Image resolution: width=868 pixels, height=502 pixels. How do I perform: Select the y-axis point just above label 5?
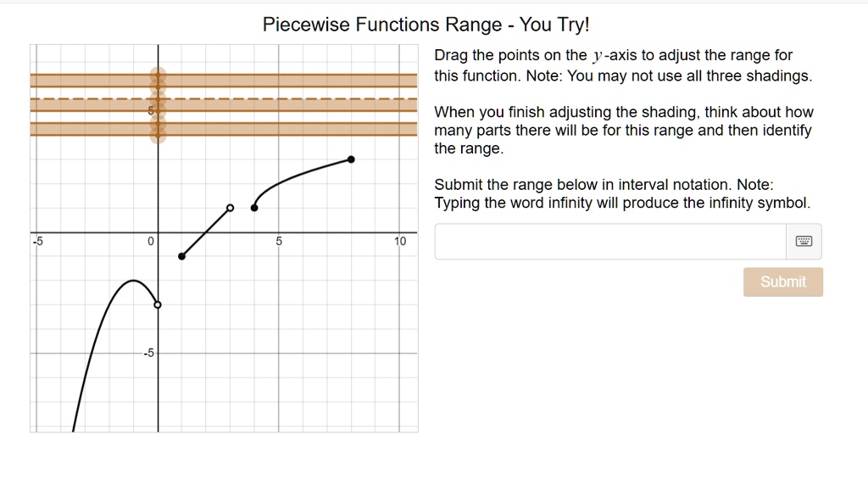click(x=158, y=110)
